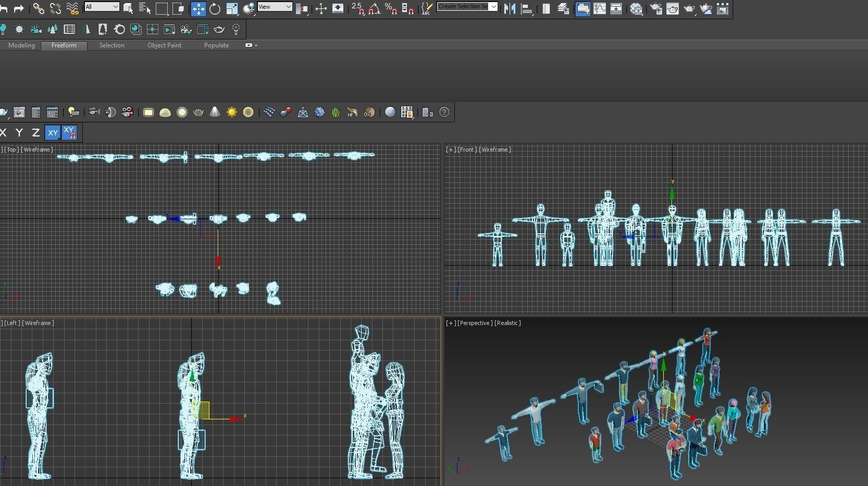Click the light bulb icon ending the second toolbar row
The height and width of the screenshot is (486, 868).
(236, 29)
